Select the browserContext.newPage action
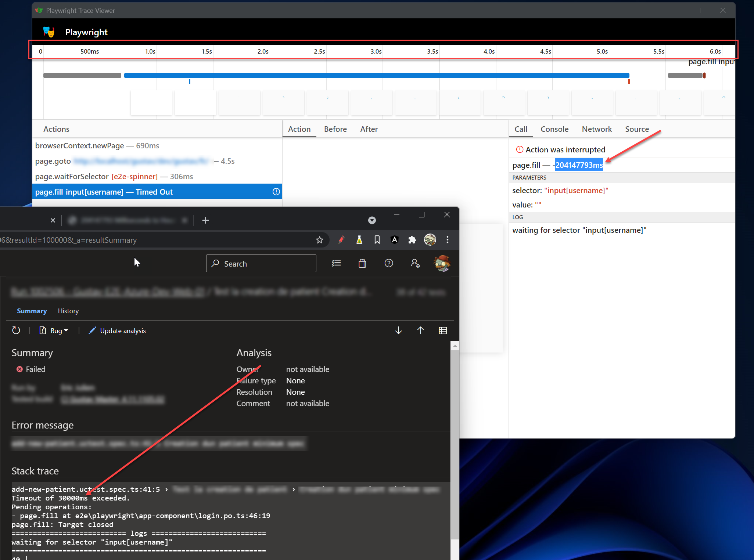The width and height of the screenshot is (754, 560). 157,146
